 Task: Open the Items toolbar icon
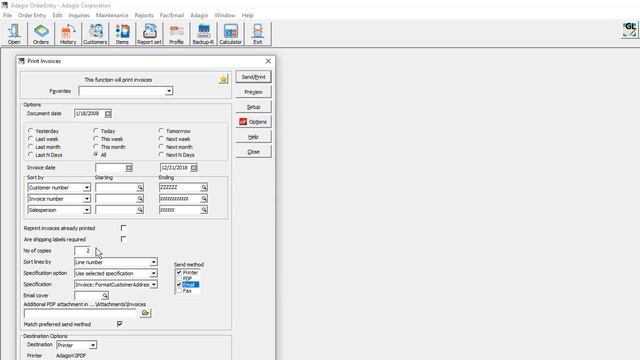(122, 34)
